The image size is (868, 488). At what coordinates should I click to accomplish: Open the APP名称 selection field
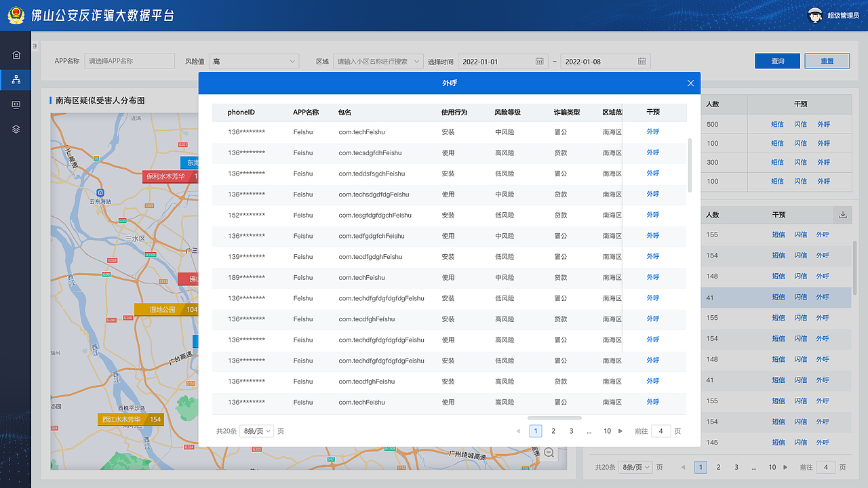click(x=130, y=61)
